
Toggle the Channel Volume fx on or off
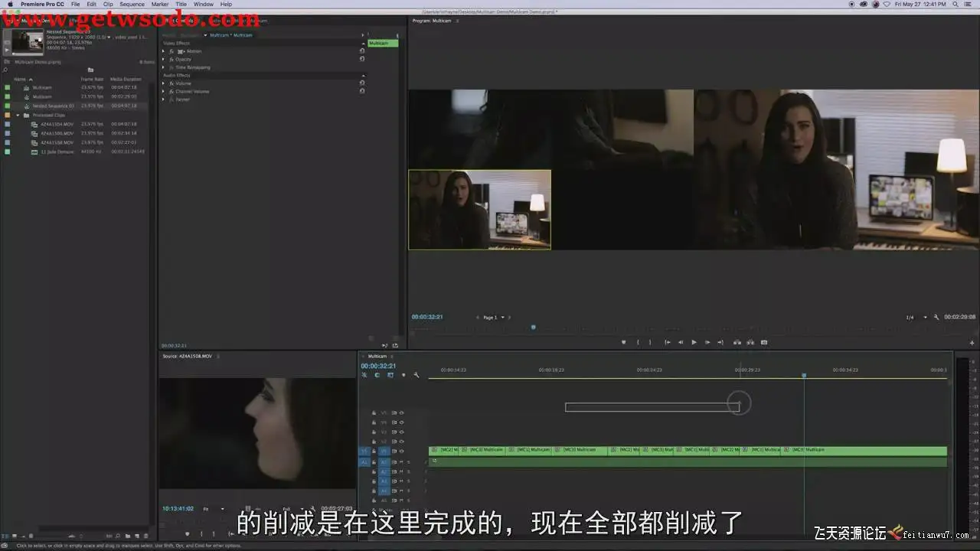pyautogui.click(x=171, y=91)
